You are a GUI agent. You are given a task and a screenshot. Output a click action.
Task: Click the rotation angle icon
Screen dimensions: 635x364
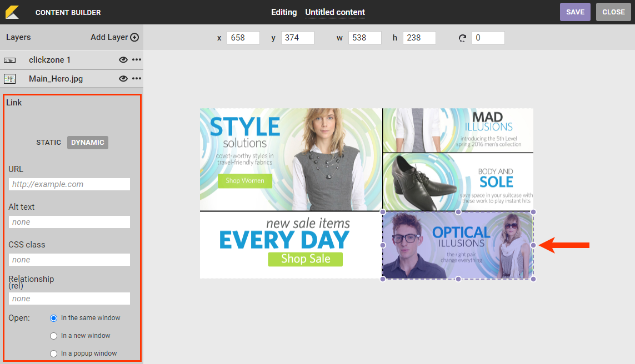(462, 38)
